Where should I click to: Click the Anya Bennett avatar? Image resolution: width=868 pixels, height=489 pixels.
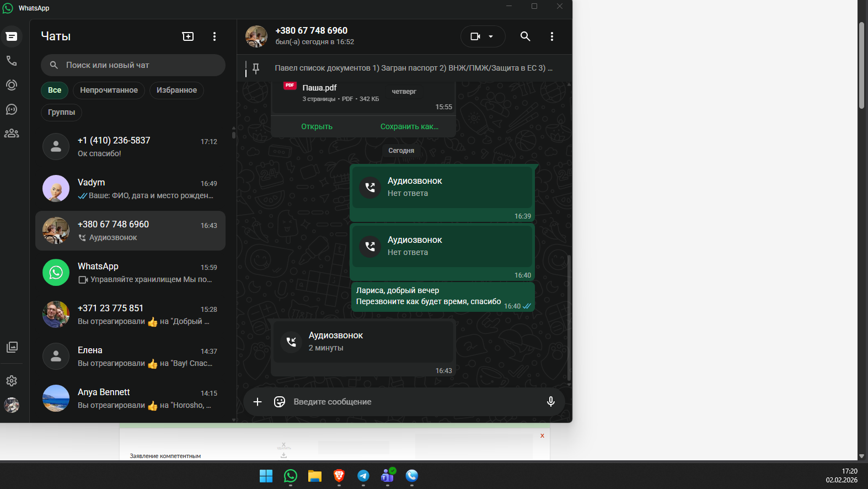coord(56,398)
